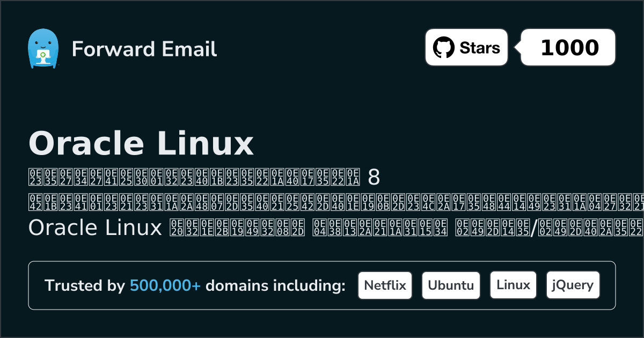Select the Ubuntu badge
Image resolution: width=644 pixels, height=338 pixels.
[451, 285]
